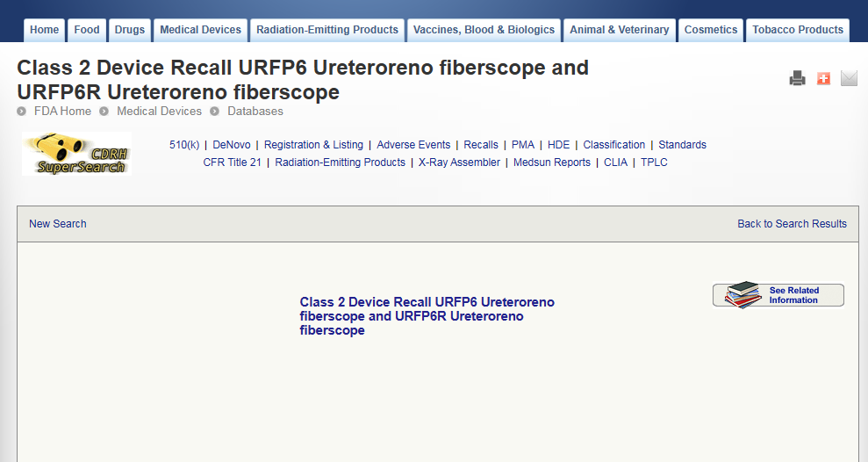Image resolution: width=868 pixels, height=462 pixels.
Task: Click the red plus share icon
Action: tap(824, 78)
